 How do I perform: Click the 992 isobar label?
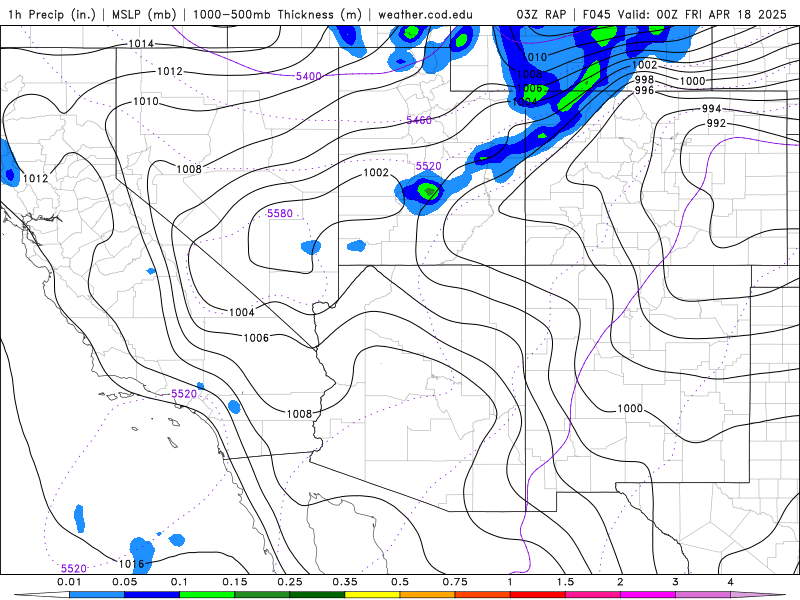pos(716,123)
